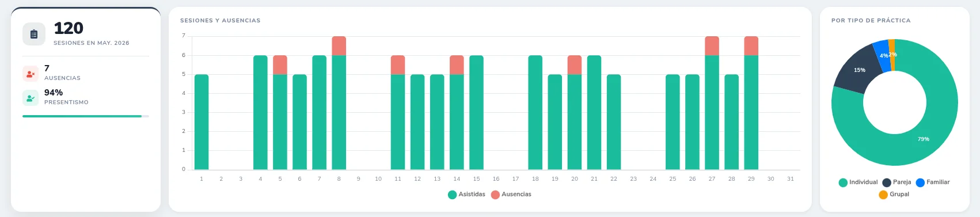Click the 2% Grupal donut segment
This screenshot has height=217, width=980.
point(892,55)
